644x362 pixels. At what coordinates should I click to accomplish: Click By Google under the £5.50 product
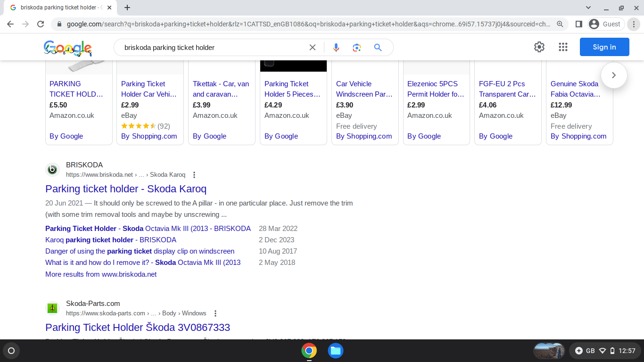click(x=66, y=136)
